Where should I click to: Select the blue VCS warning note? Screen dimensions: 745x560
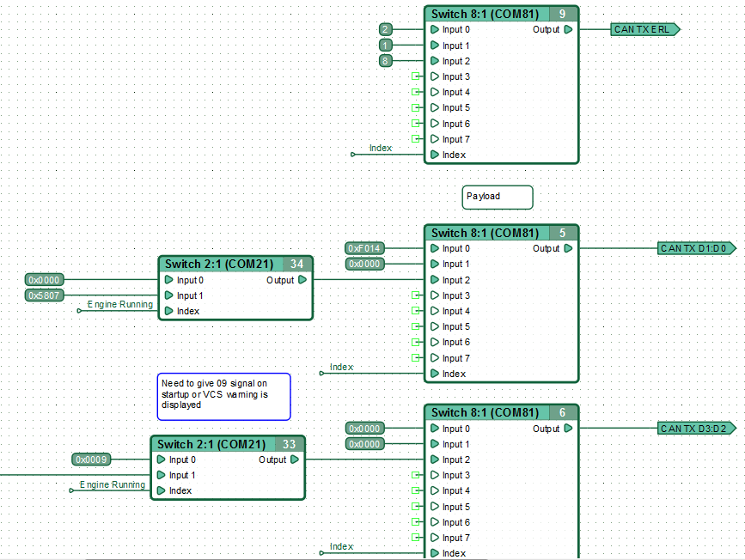click(x=223, y=397)
